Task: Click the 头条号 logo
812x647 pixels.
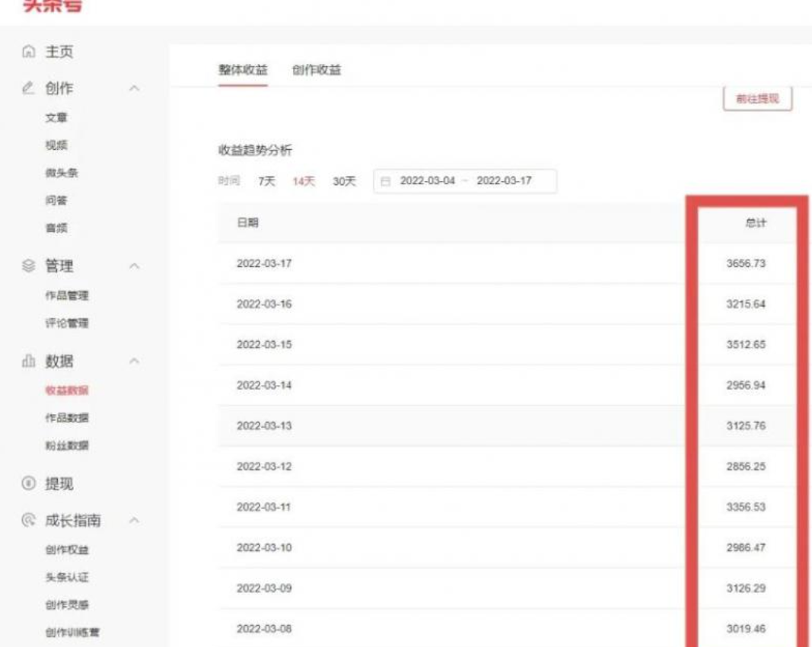Action: [x=53, y=5]
